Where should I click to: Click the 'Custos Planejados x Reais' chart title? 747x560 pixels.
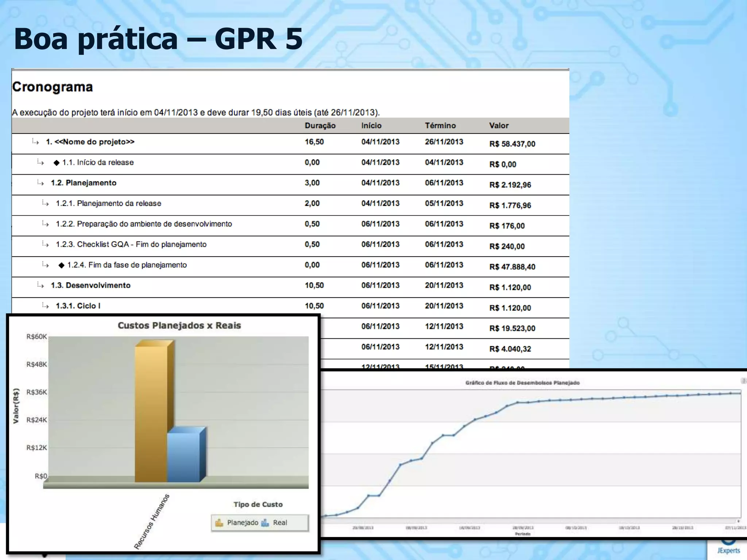click(x=179, y=325)
